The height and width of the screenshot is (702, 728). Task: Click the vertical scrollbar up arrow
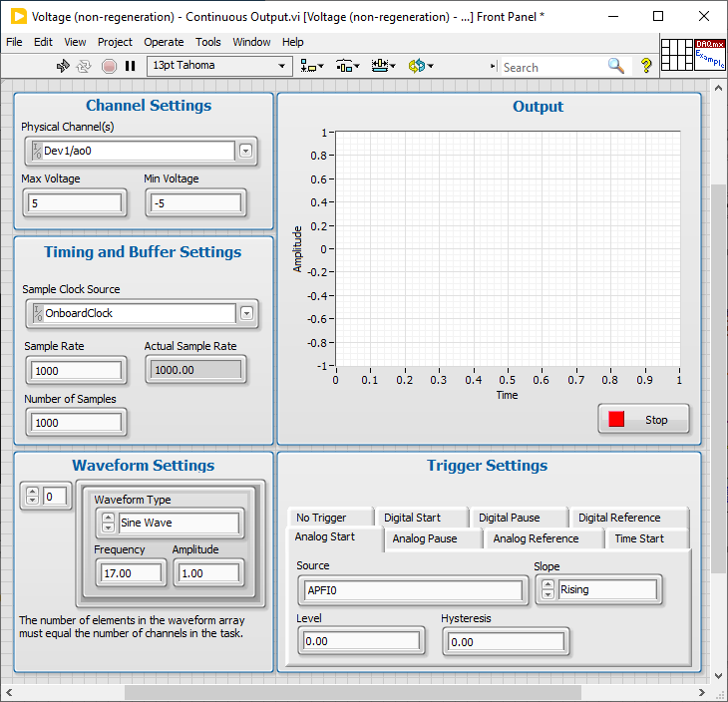pos(718,88)
